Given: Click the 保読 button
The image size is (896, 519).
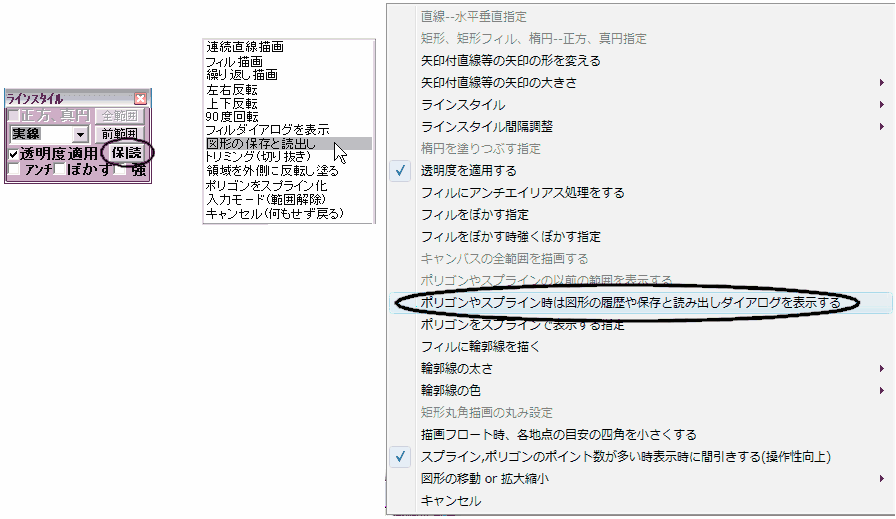Looking at the screenshot, I should pyautogui.click(x=127, y=153).
